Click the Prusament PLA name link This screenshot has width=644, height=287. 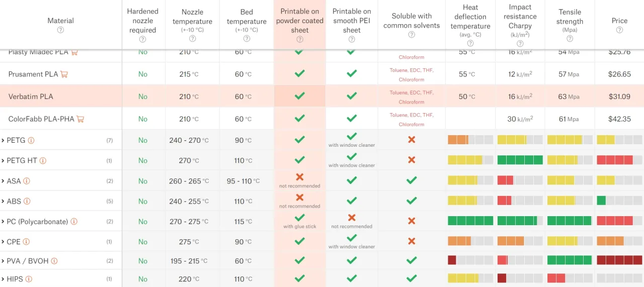click(x=33, y=74)
